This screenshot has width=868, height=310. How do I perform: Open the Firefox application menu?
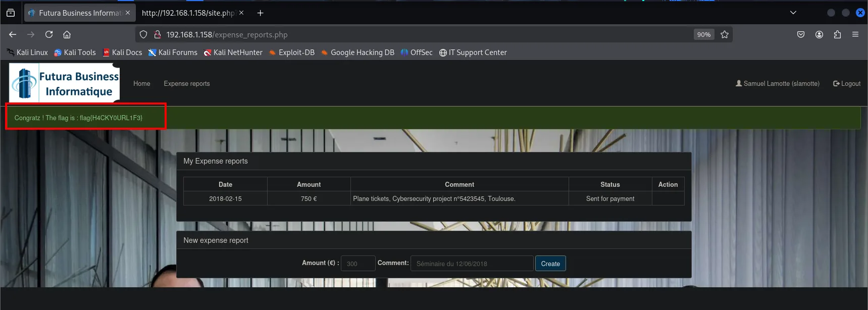[855, 34]
